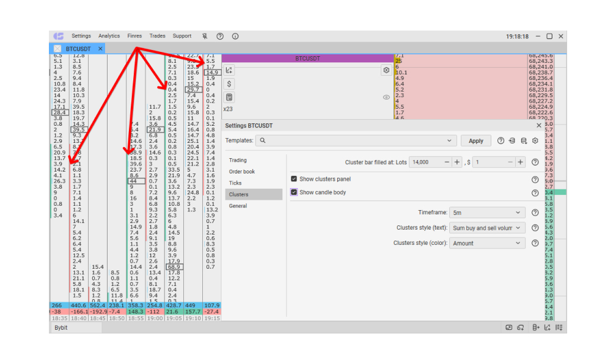Toggle the eye visibility icon in order panel

tap(386, 97)
